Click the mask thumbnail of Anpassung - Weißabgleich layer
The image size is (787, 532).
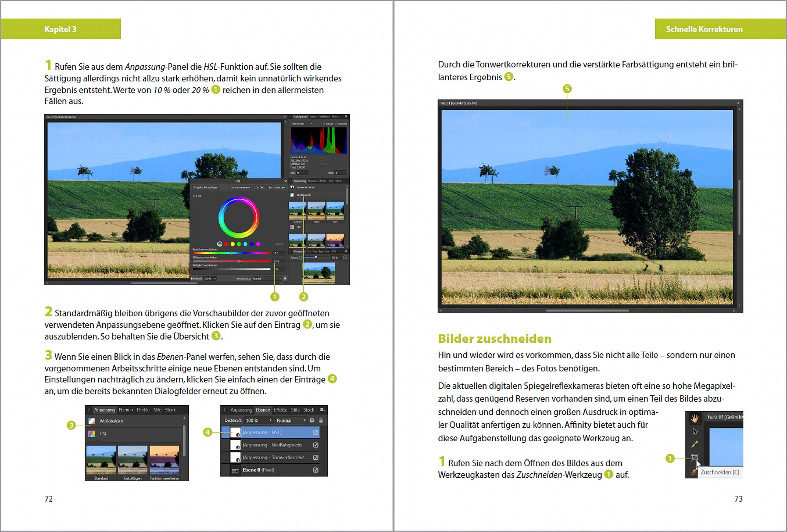pyautogui.click(x=235, y=445)
